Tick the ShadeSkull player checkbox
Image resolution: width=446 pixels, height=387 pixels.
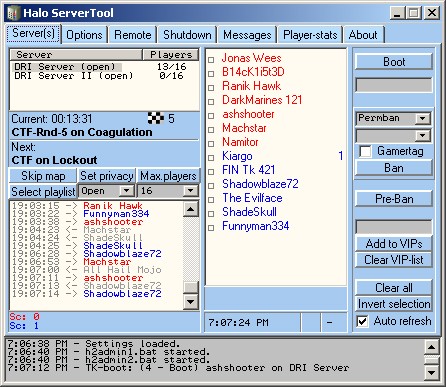211,214
